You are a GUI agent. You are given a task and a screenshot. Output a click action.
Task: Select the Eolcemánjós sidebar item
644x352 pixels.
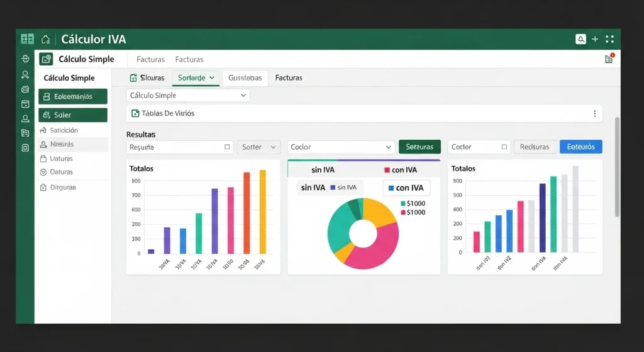click(73, 96)
